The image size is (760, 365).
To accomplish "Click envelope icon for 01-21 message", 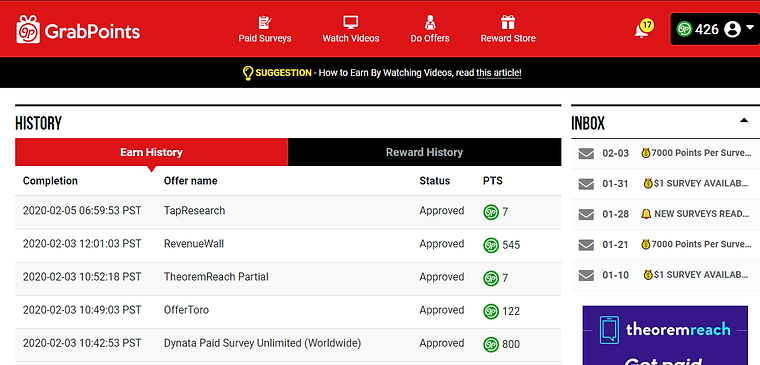I will [586, 245].
